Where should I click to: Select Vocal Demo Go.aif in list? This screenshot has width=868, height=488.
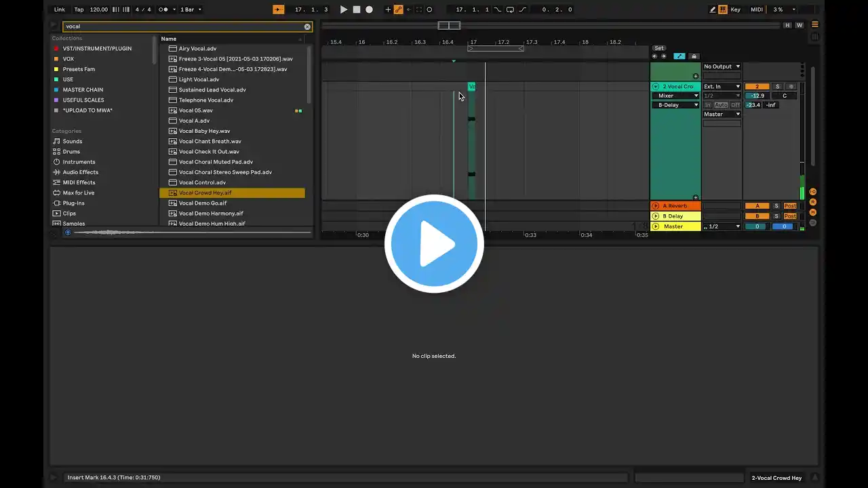[203, 203]
